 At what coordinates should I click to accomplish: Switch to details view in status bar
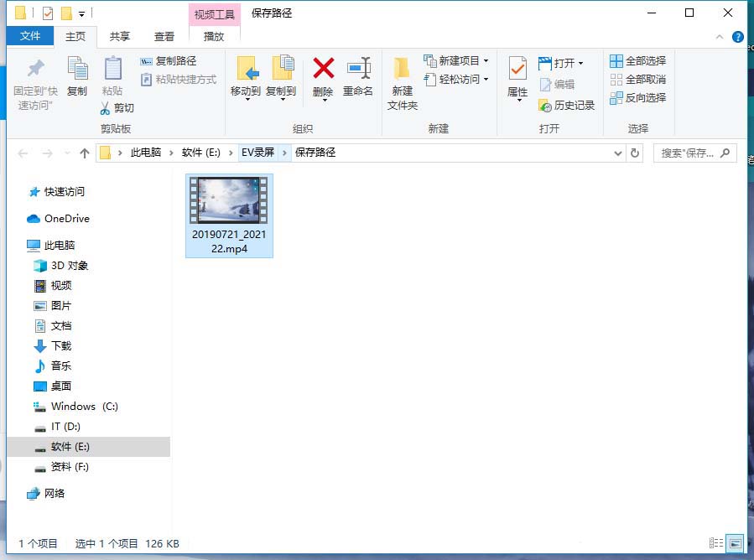coord(716,543)
